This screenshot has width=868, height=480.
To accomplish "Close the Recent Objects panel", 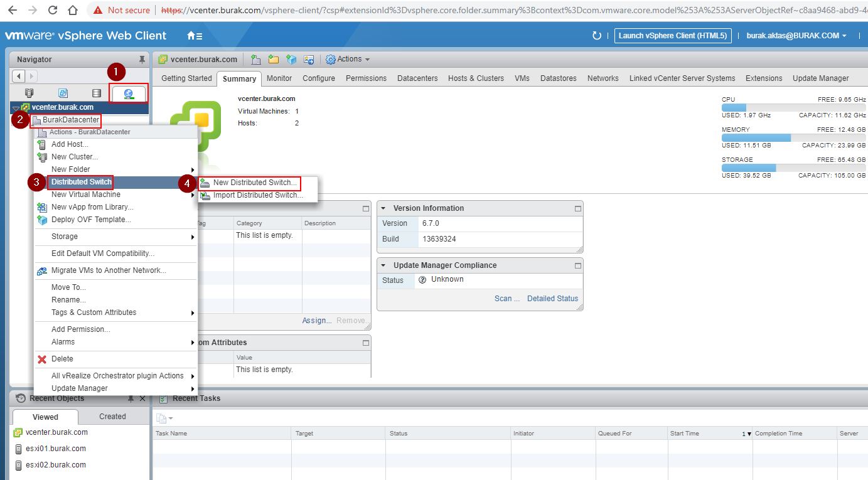I will click(142, 399).
